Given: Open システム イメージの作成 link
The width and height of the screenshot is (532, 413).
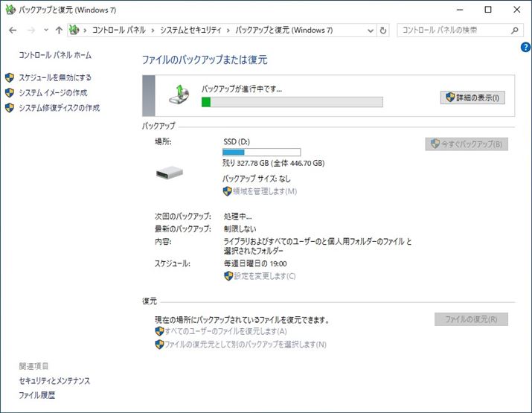Looking at the screenshot, I should [53, 92].
